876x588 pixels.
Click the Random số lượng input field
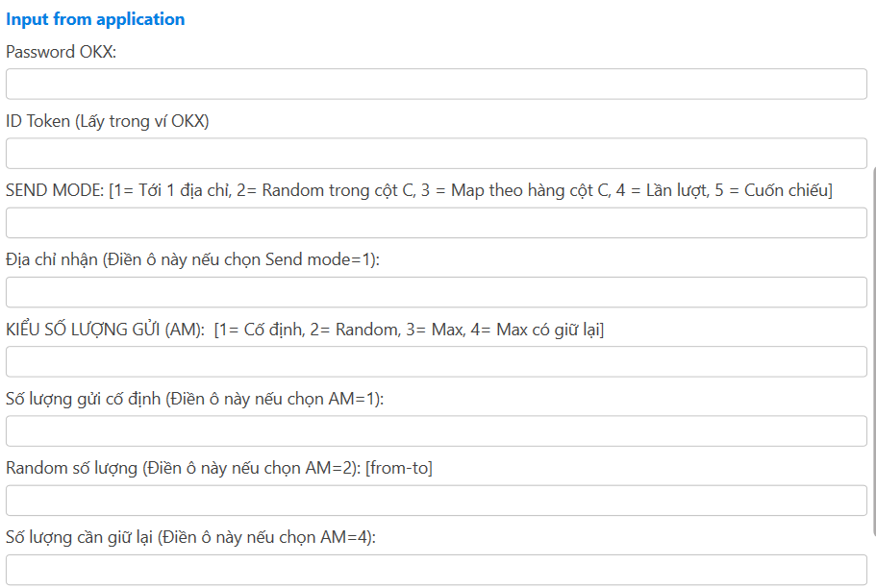click(437, 500)
